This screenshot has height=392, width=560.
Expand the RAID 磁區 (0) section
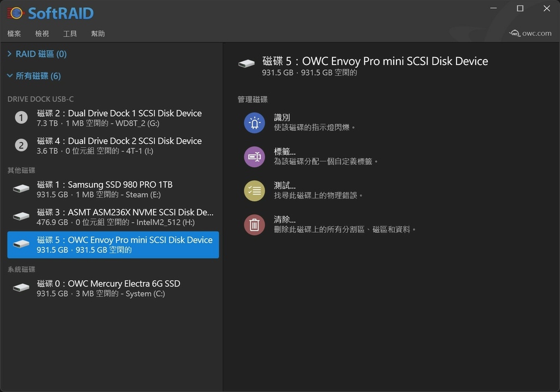click(x=37, y=54)
